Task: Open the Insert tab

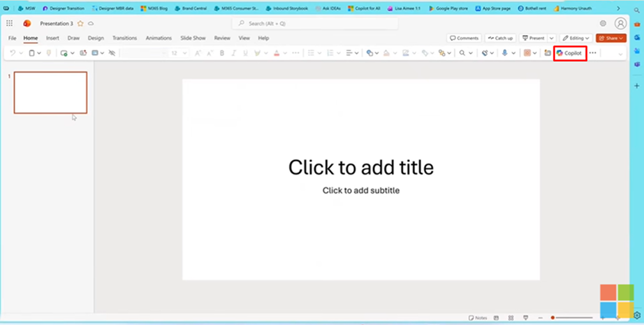Action: pyautogui.click(x=52, y=38)
